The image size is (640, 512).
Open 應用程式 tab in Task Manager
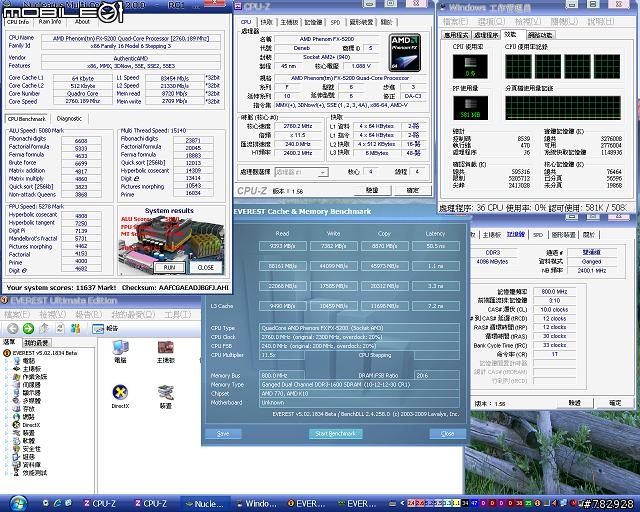click(x=457, y=35)
